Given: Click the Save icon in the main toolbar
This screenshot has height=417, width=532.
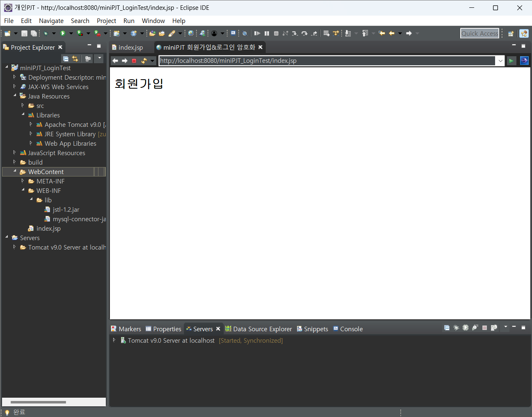Looking at the screenshot, I should 24,33.
